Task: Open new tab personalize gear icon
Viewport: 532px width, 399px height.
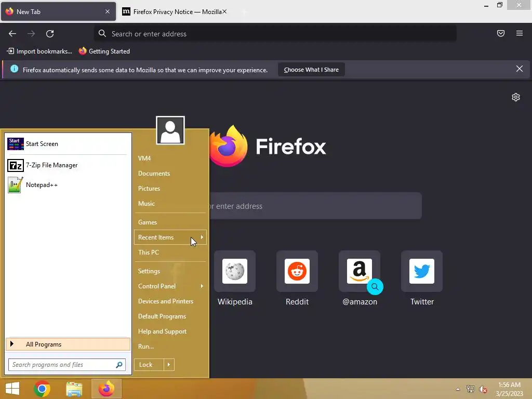Action: 515,97
